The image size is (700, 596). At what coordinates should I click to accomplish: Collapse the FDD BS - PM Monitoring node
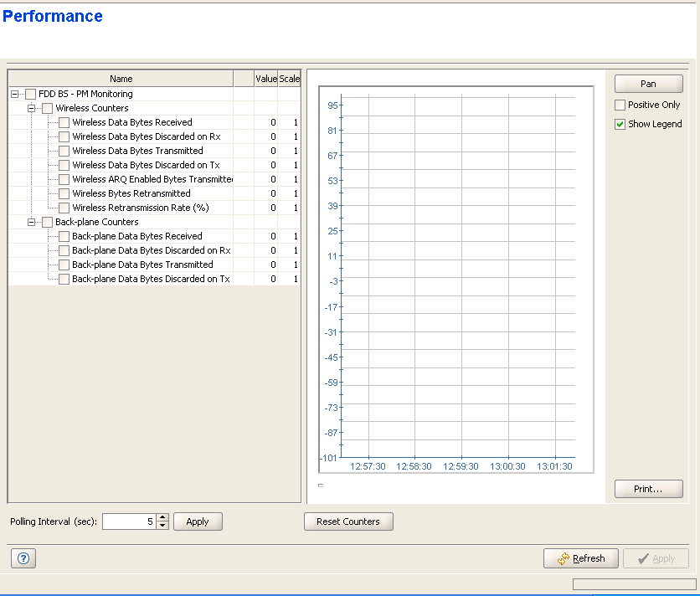coord(15,95)
